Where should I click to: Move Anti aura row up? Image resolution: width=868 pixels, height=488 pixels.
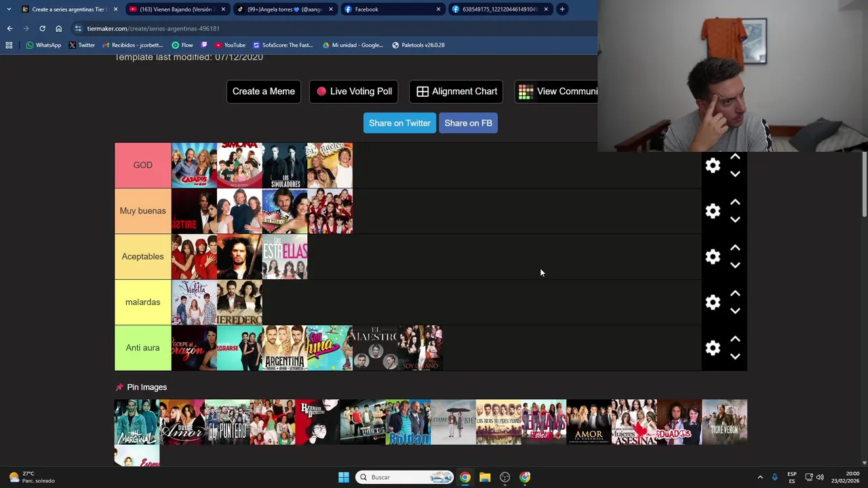click(x=735, y=339)
